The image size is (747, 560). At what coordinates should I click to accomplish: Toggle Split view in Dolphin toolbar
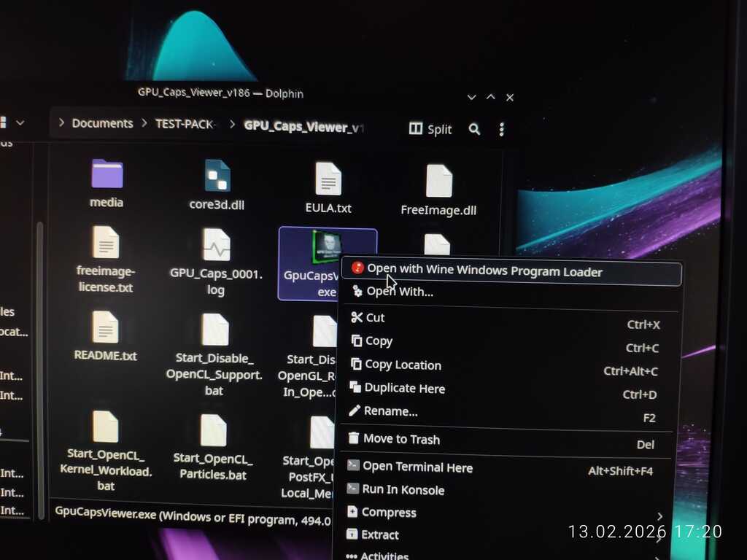pyautogui.click(x=430, y=129)
